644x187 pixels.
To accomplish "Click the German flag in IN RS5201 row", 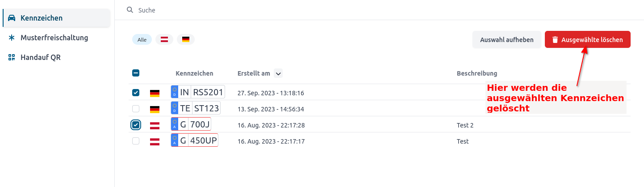I will 155,93.
